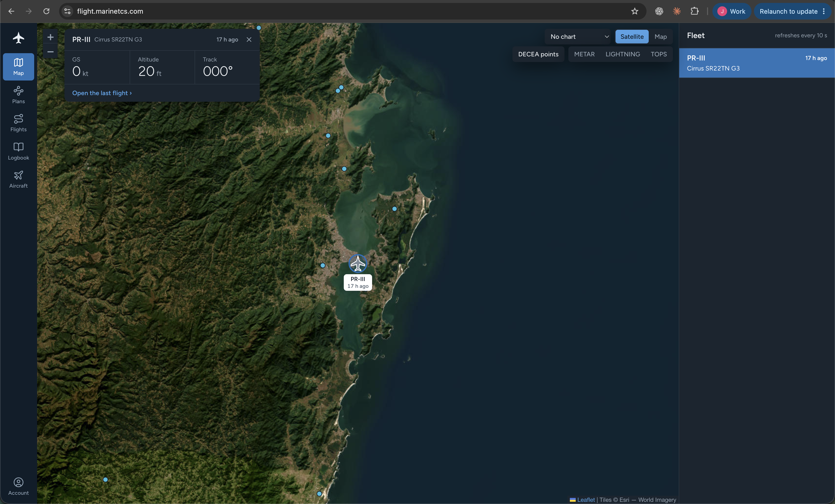This screenshot has height=504, width=835.
Task: Go back using browser back arrow
Action: 11,11
